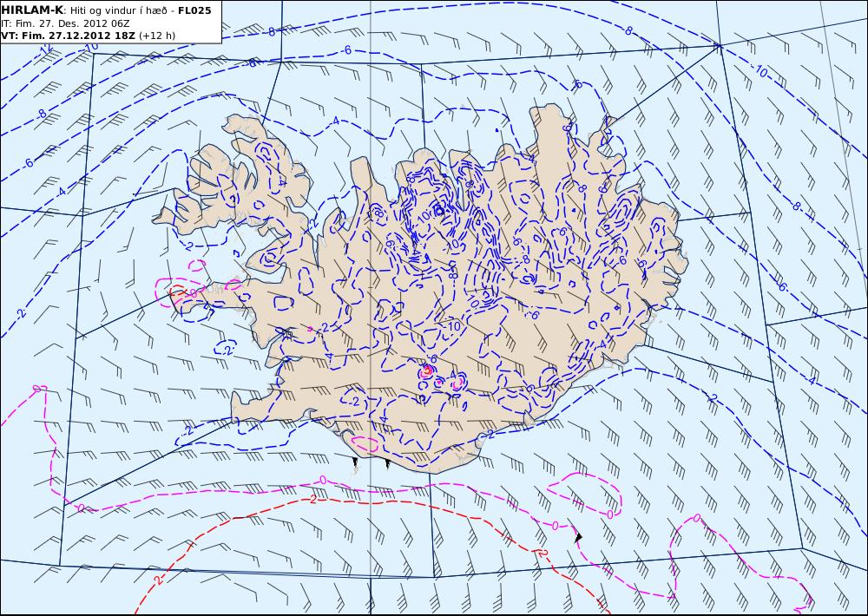
Task: Click the FL025 flight level label
Action: click(194, 10)
